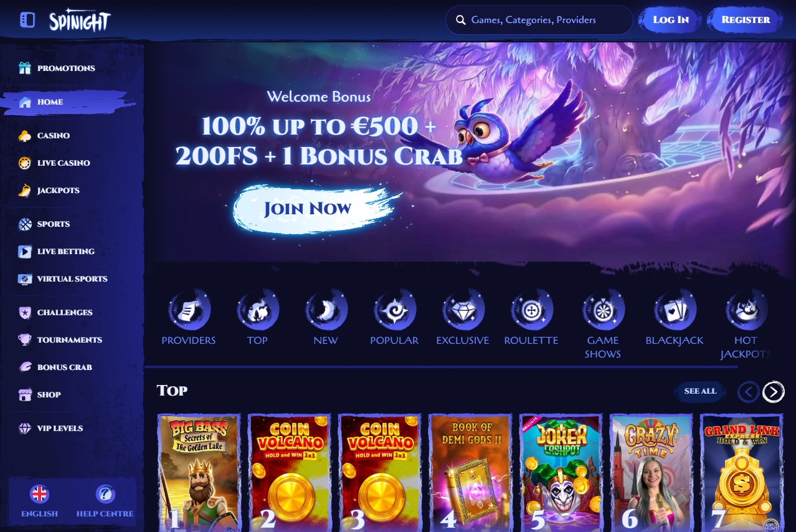Image resolution: width=796 pixels, height=532 pixels.
Task: Open the Game Shows wheel icon
Action: pos(603,309)
